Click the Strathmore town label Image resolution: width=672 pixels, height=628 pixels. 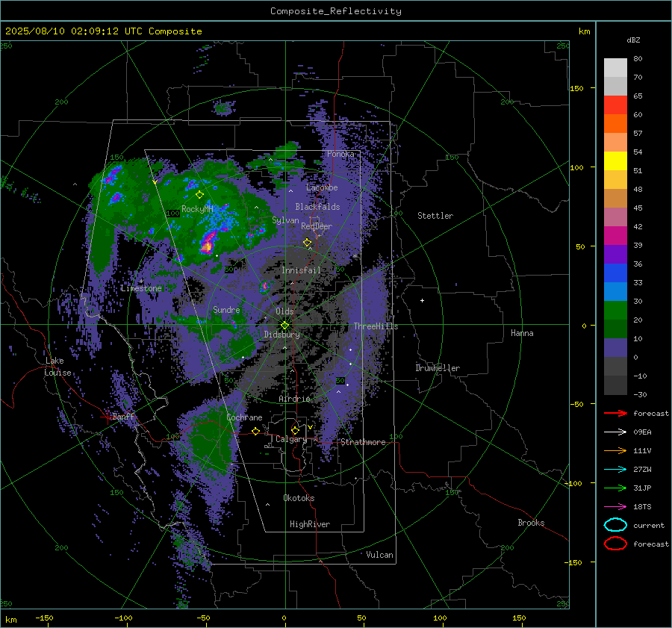(x=363, y=442)
